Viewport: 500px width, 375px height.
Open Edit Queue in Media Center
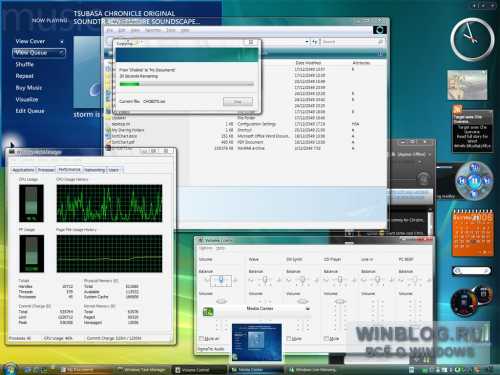[30, 111]
